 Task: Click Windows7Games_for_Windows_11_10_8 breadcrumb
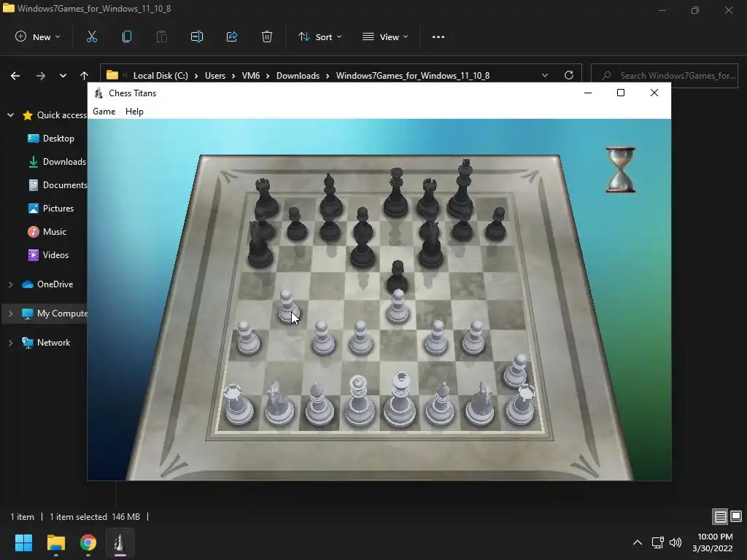click(413, 76)
